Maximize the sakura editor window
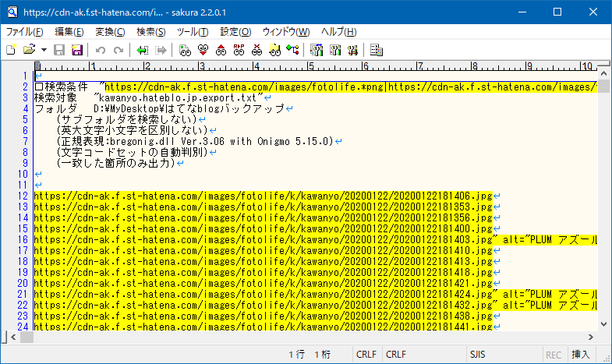Image resolution: width=612 pixels, height=364 pixels. [557, 12]
